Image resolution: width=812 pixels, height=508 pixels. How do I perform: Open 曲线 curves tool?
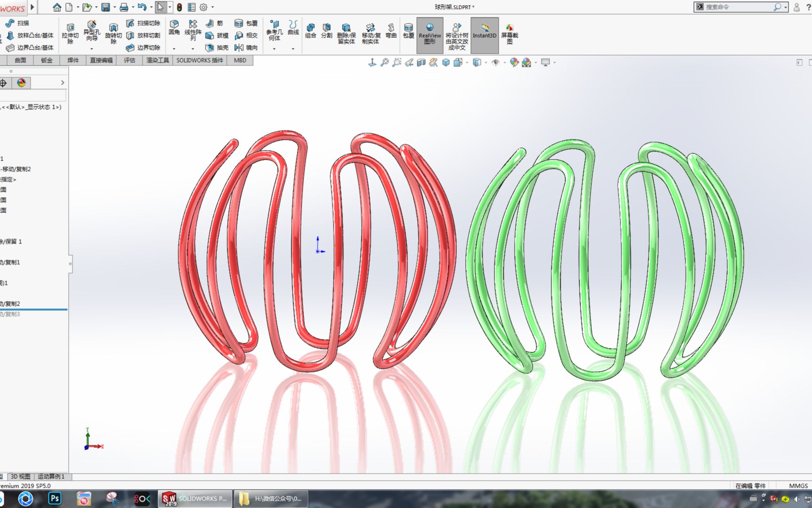pos(293,27)
